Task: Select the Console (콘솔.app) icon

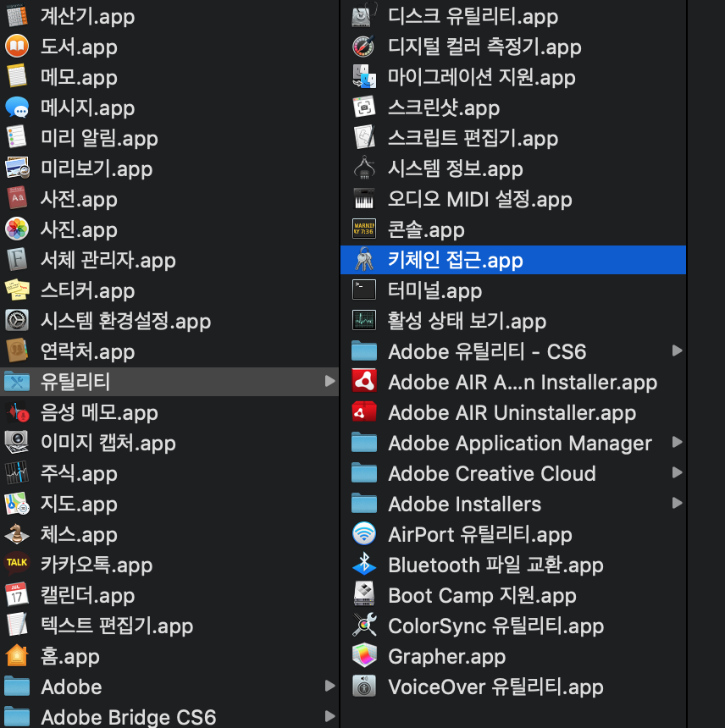Action: click(x=364, y=229)
